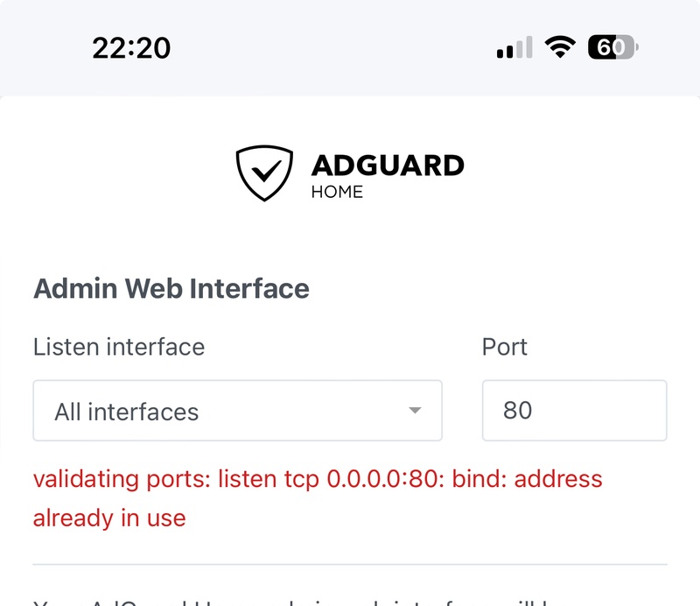
Task: Click the partially visible description text at bottom
Action: [x=290, y=602]
